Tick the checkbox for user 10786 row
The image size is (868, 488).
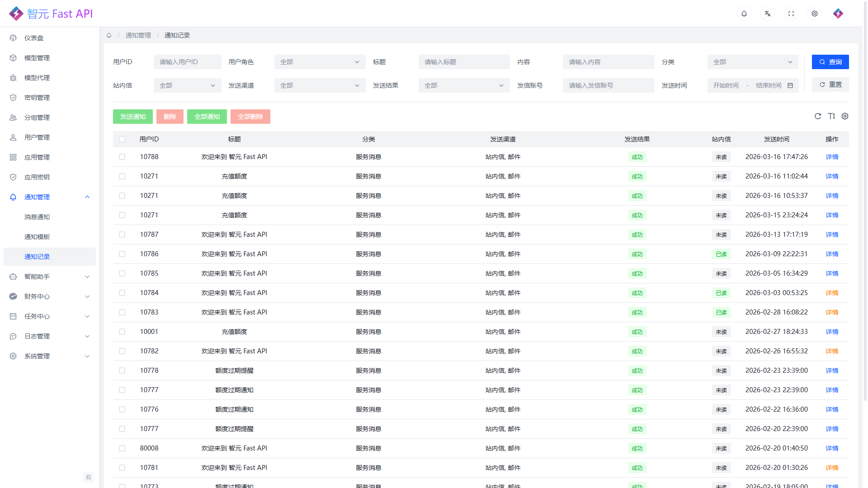tap(122, 254)
